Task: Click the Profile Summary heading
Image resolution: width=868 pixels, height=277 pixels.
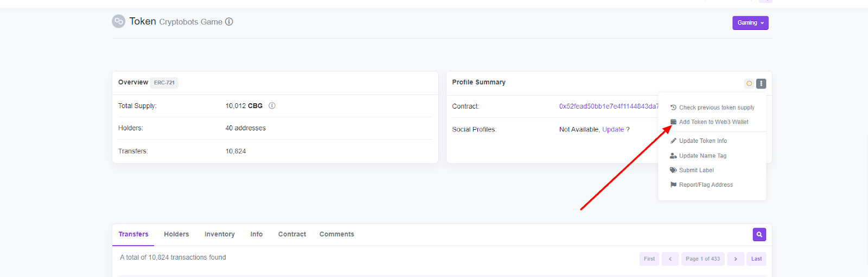Action: point(479,83)
